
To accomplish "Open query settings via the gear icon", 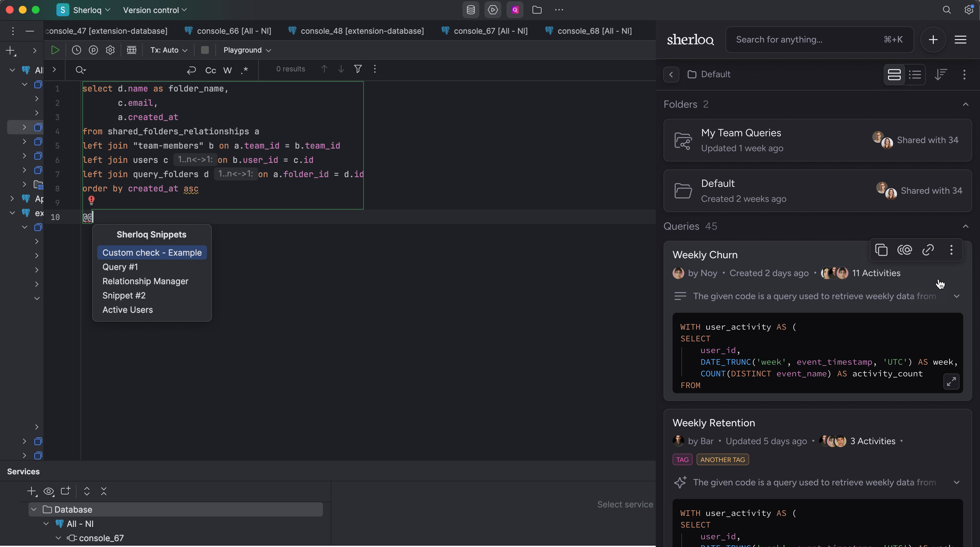I will pyautogui.click(x=110, y=50).
